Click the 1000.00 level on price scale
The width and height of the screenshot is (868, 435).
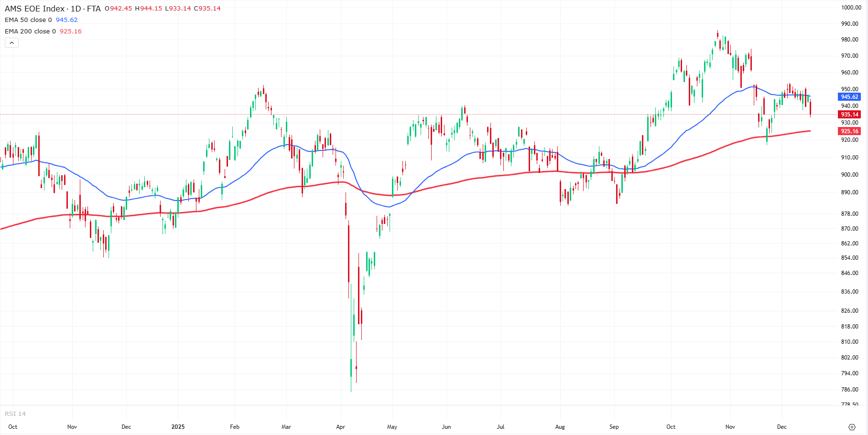coord(851,8)
